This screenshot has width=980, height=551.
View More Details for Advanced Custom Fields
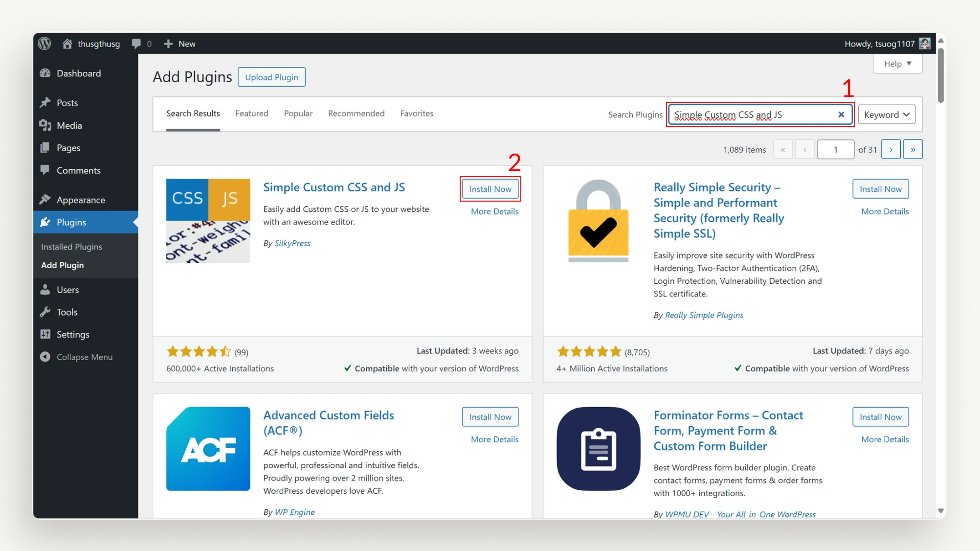coord(494,439)
